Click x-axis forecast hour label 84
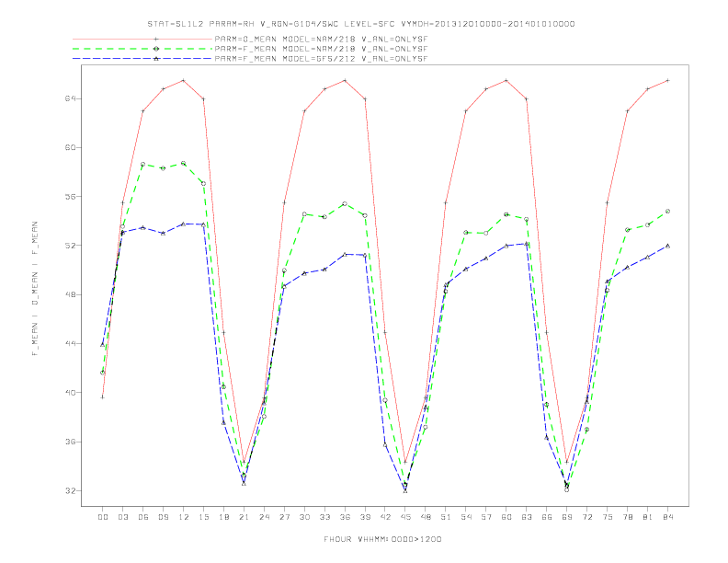This screenshot has height=563, width=728. (x=668, y=517)
